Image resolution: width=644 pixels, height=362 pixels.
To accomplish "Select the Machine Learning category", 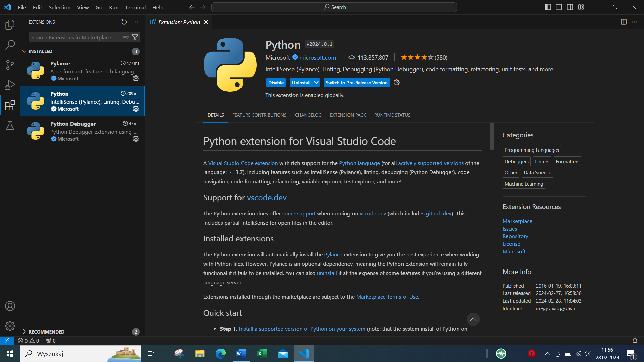I will tap(524, 184).
